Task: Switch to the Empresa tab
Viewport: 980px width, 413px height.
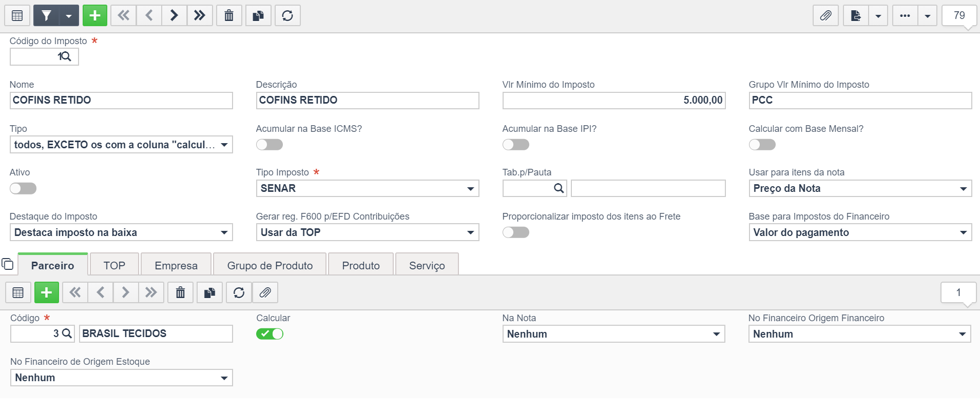Action: pos(176,265)
